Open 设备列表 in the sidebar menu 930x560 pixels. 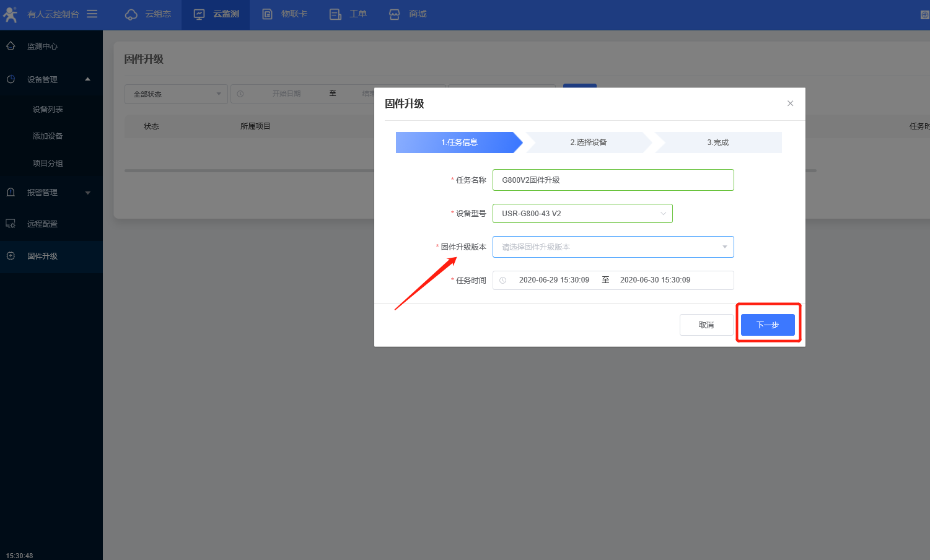click(x=48, y=110)
